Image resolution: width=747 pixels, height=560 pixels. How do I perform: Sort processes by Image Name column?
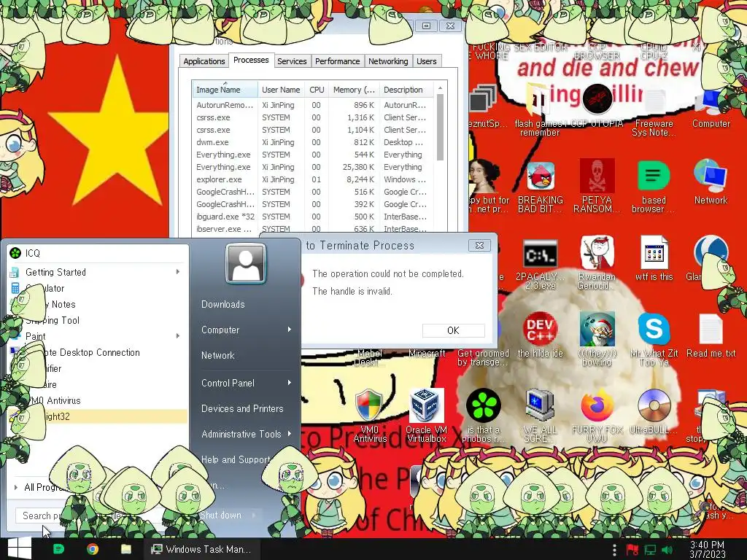click(x=225, y=90)
